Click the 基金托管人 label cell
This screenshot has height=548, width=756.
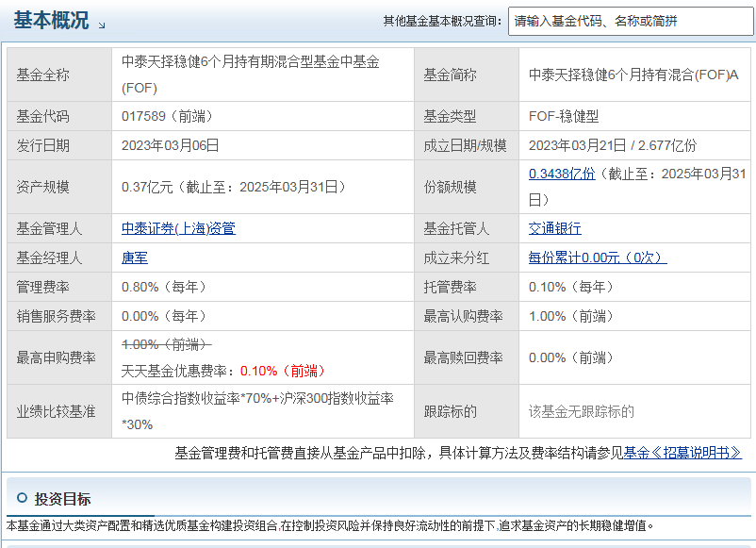tap(467, 228)
